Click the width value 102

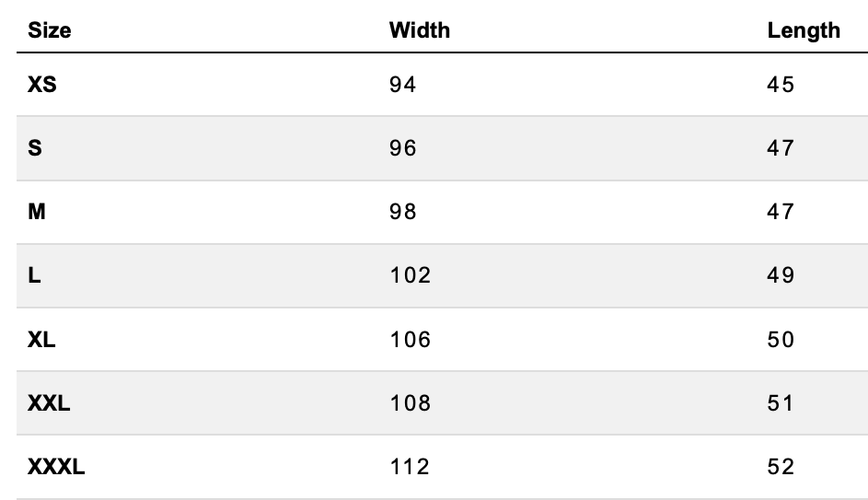[x=410, y=275]
